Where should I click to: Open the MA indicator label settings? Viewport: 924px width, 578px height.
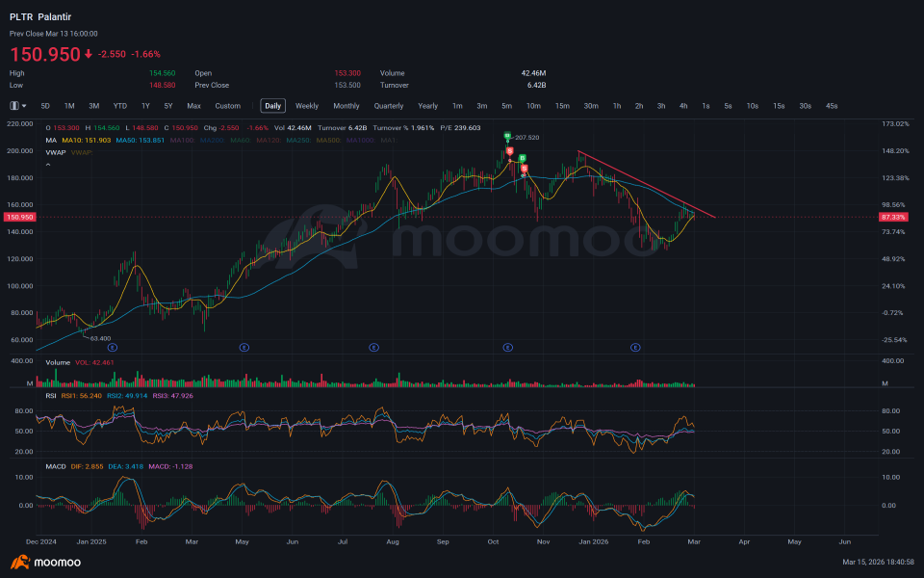(51, 141)
